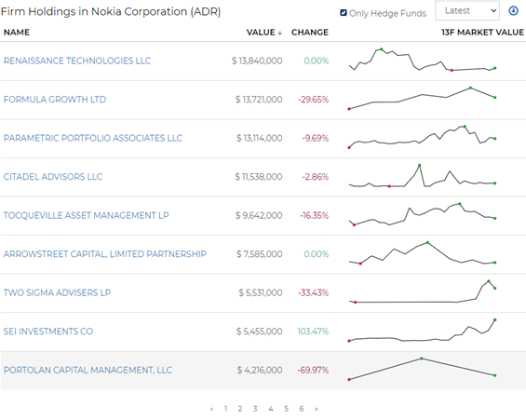The height and width of the screenshot is (420, 526).
Task: Go to page 5 of results
Action: (x=286, y=409)
